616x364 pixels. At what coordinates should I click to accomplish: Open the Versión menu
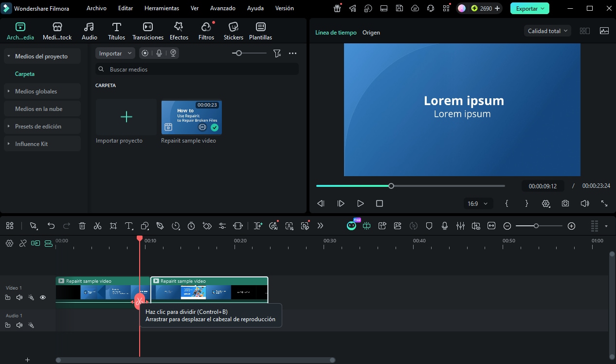(x=285, y=8)
